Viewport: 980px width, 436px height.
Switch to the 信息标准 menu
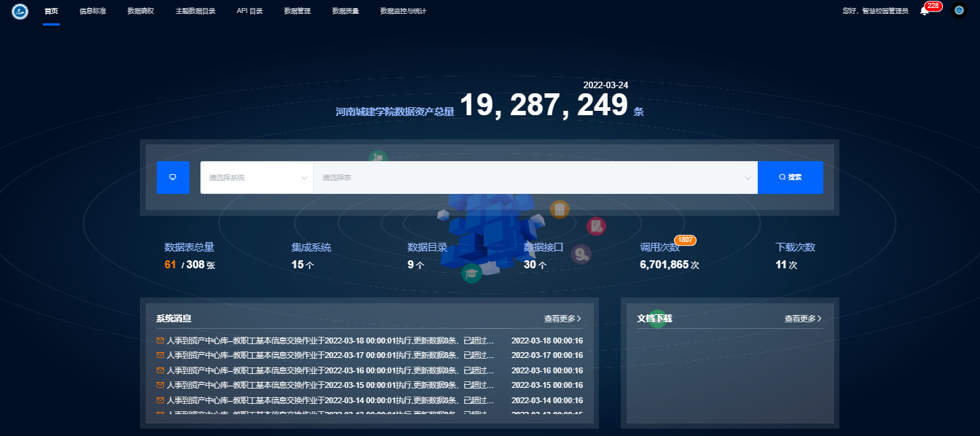click(93, 12)
